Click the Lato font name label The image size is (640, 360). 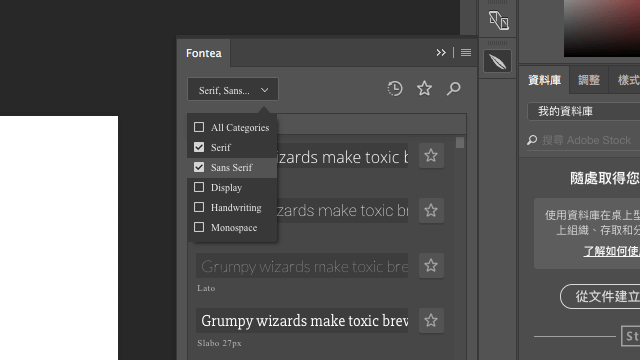coord(206,288)
